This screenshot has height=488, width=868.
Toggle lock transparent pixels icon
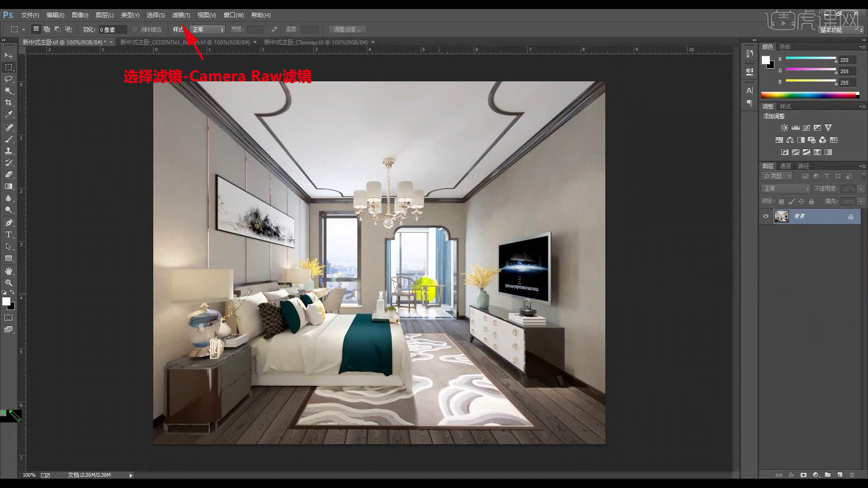pyautogui.click(x=781, y=202)
